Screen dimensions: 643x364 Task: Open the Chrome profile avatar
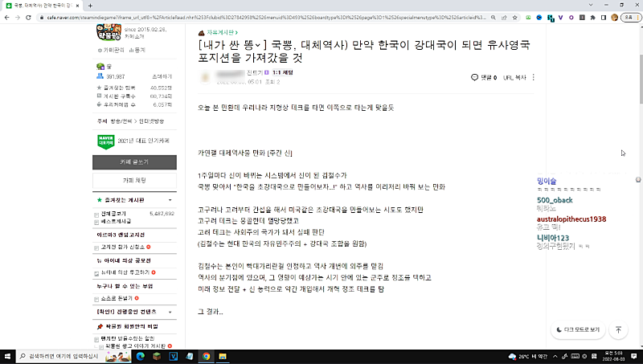(614, 18)
